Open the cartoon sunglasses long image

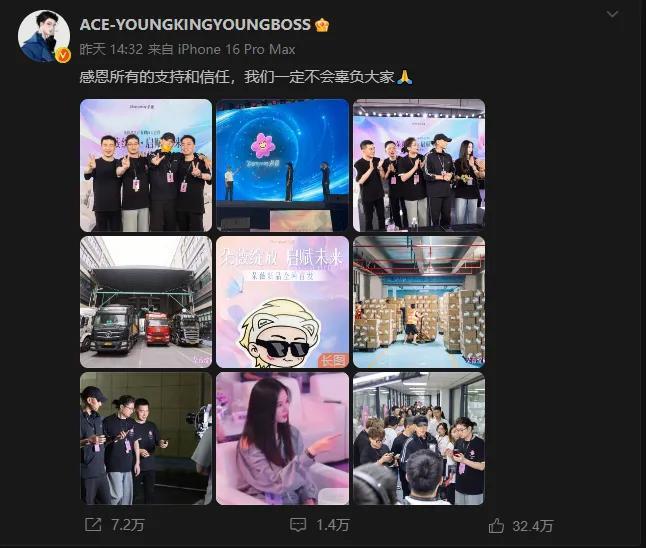tap(282, 302)
